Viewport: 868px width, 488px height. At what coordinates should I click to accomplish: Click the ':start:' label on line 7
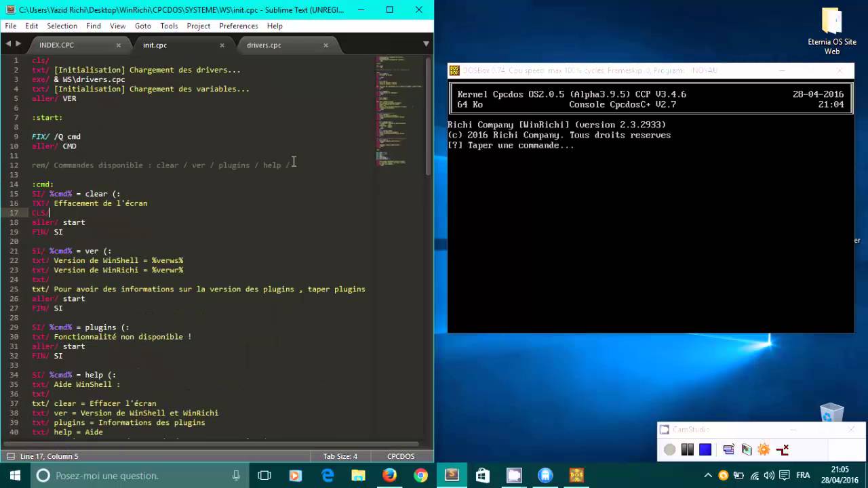[47, 117]
